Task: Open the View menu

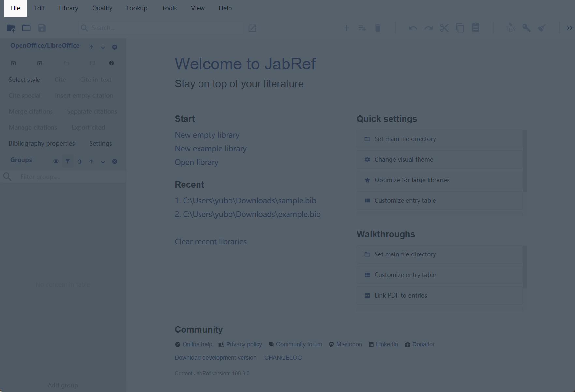Action: 198,8
